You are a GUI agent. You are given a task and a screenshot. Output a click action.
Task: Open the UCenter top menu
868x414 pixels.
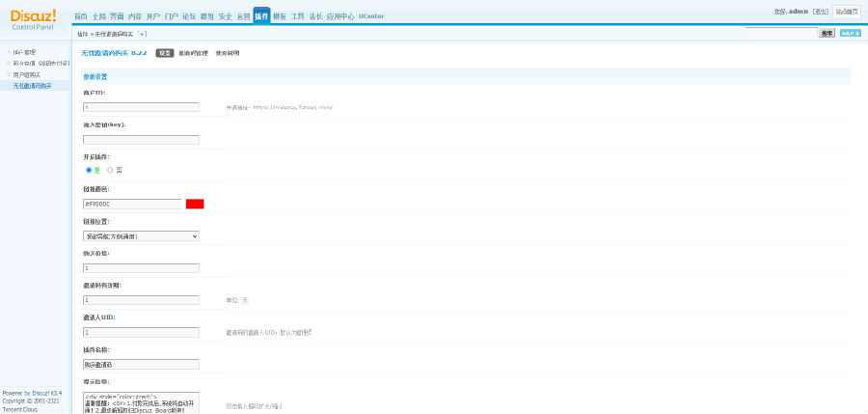pos(371,16)
